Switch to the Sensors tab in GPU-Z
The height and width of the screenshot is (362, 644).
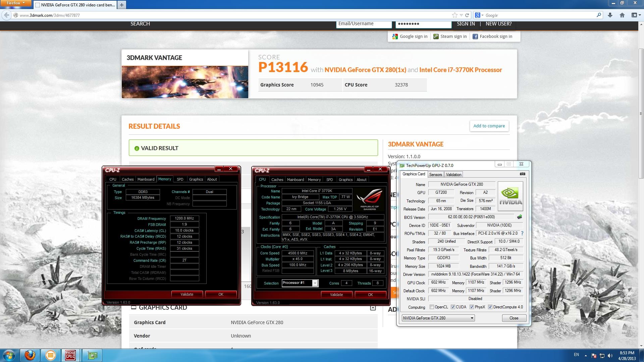pos(435,175)
